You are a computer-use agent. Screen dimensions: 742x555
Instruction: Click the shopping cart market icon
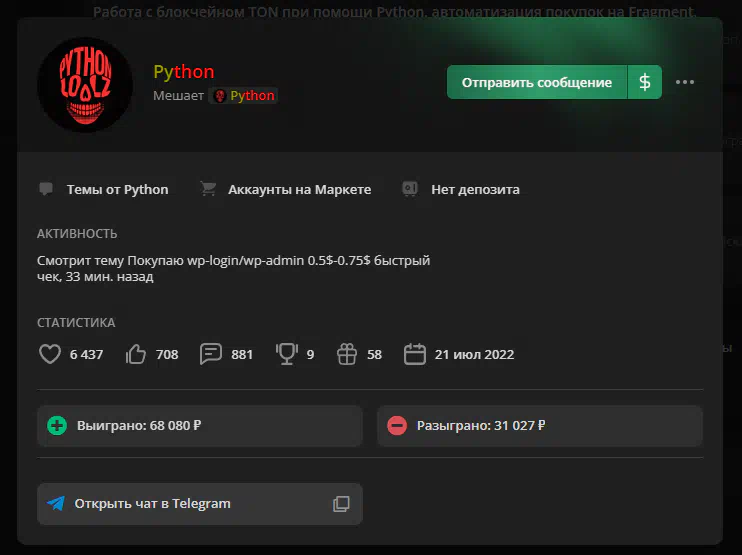(208, 189)
